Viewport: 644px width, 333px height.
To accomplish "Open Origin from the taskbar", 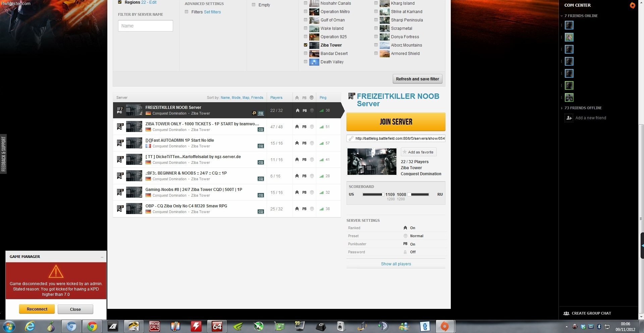I will [445, 326].
